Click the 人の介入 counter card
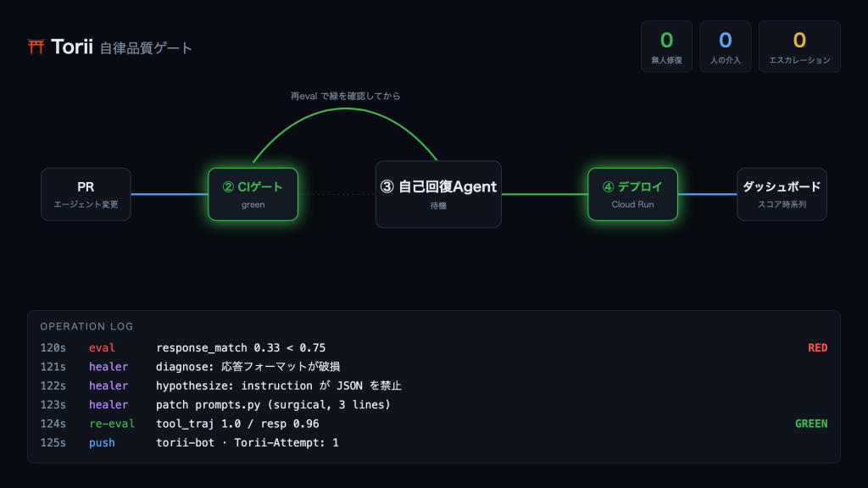This screenshot has width=868, height=488. click(726, 47)
